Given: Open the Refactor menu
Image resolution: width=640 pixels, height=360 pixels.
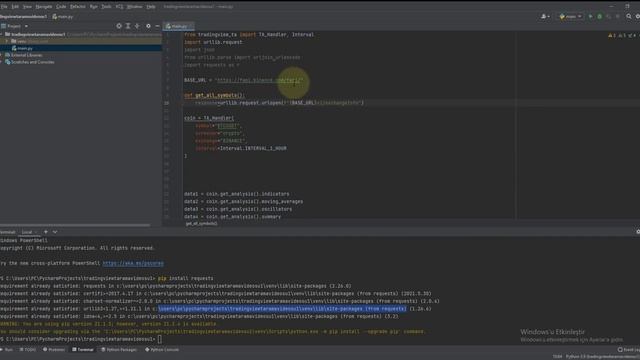Looking at the screenshot, I should pyautogui.click(x=78, y=7).
